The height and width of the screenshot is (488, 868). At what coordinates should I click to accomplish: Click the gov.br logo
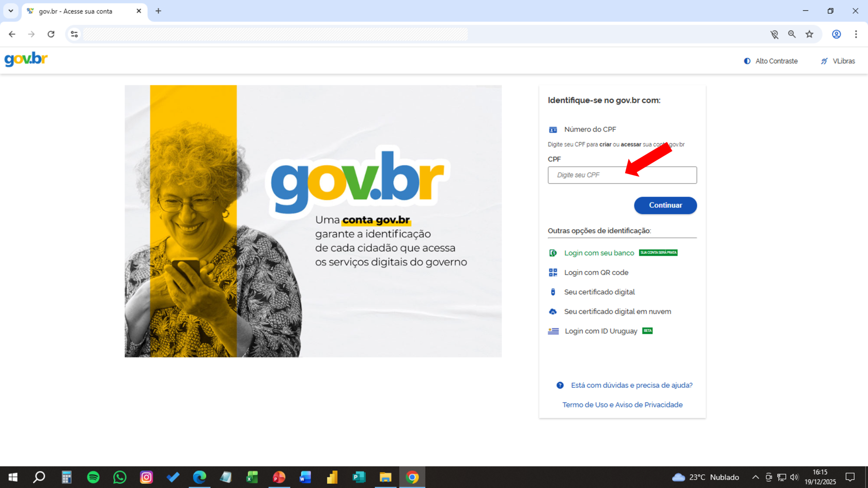26,59
